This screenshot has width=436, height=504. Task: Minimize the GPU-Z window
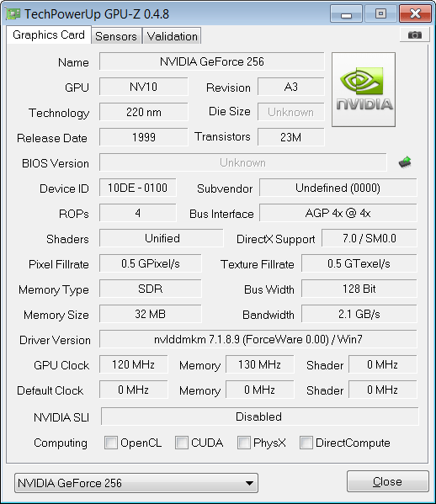tap(346, 13)
